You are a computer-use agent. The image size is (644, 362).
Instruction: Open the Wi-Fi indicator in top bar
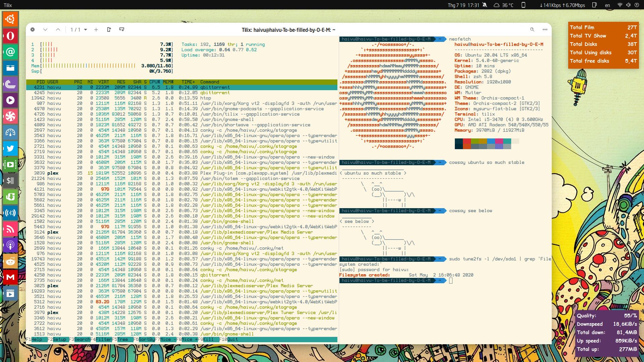coord(620,5)
